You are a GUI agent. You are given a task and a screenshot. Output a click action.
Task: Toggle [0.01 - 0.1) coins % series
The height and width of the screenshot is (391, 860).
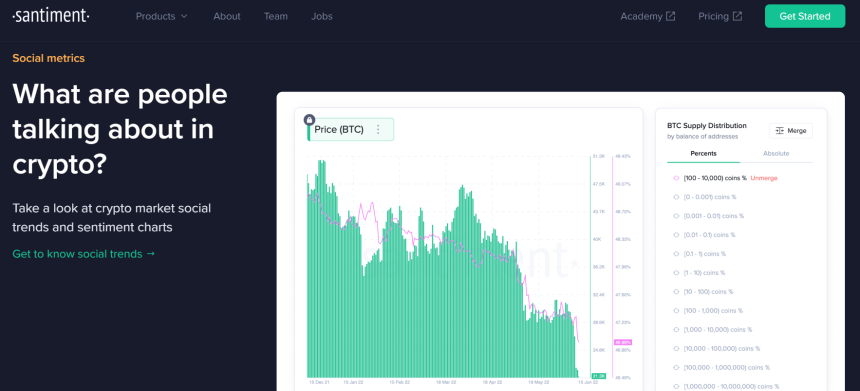click(704, 235)
